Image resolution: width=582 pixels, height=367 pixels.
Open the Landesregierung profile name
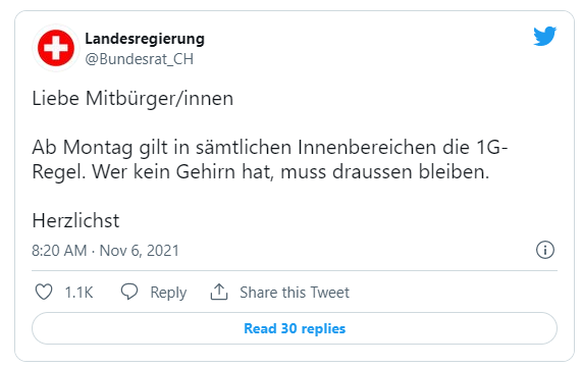(145, 39)
